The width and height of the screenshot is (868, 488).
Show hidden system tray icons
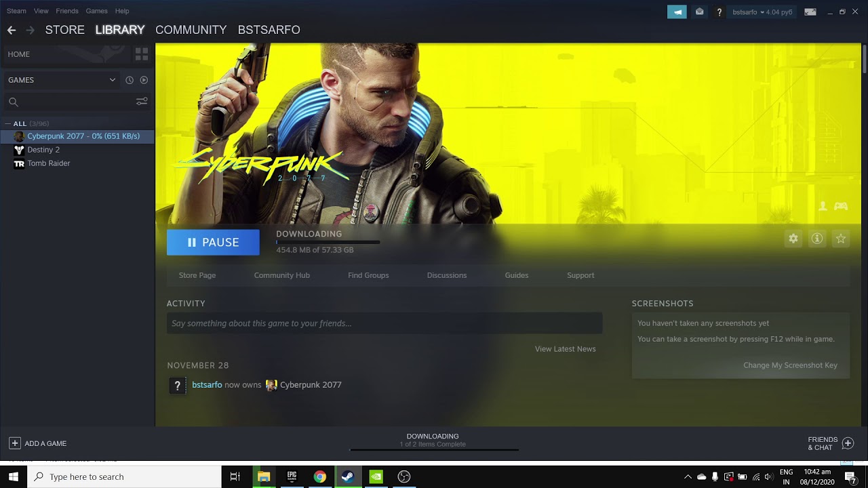coord(688,476)
